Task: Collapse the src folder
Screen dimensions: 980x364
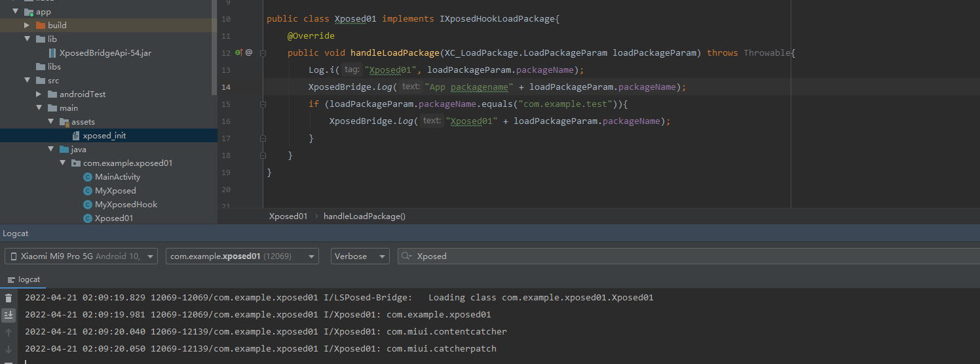Action: [x=27, y=81]
